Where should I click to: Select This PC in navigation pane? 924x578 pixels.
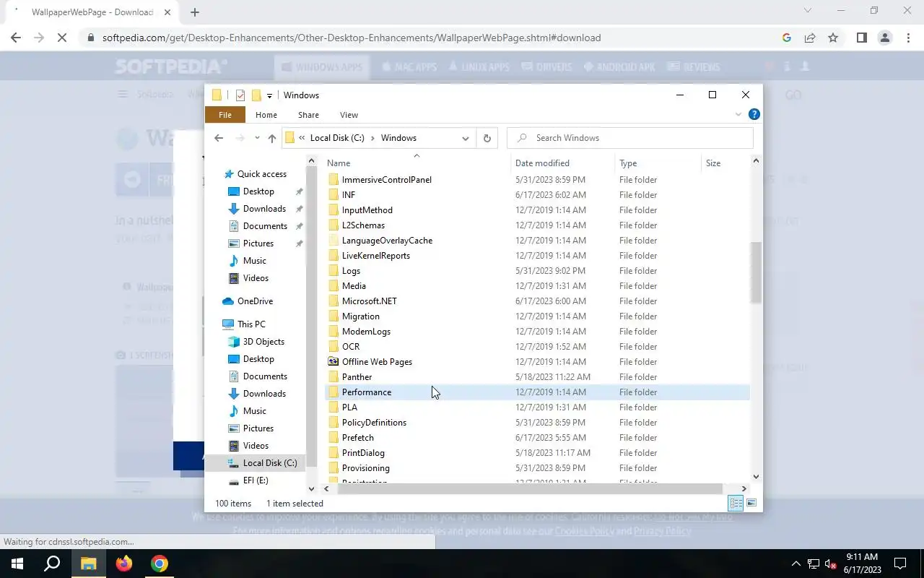point(250,324)
